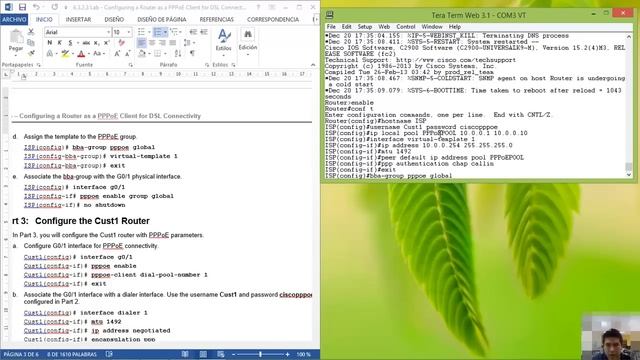640x360 pixels.
Task: Collapse the Word ribbon with the chevron
Action: tap(313, 65)
